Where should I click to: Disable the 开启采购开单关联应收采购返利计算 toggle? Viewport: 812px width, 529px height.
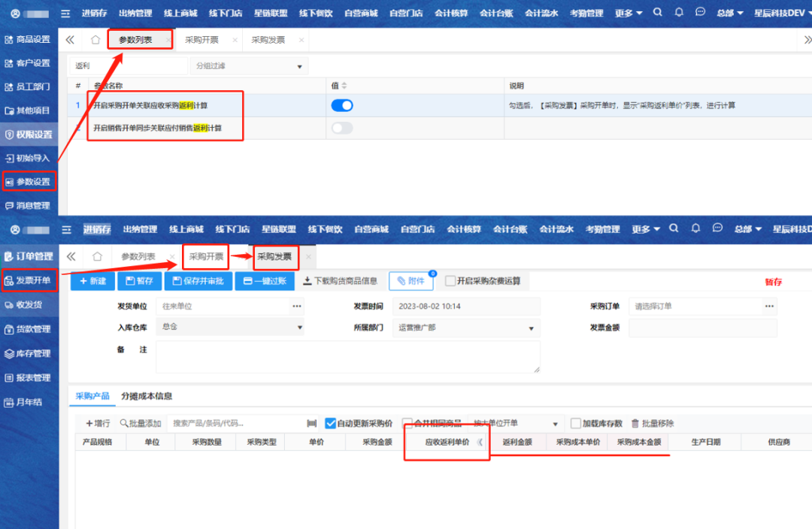tap(342, 106)
